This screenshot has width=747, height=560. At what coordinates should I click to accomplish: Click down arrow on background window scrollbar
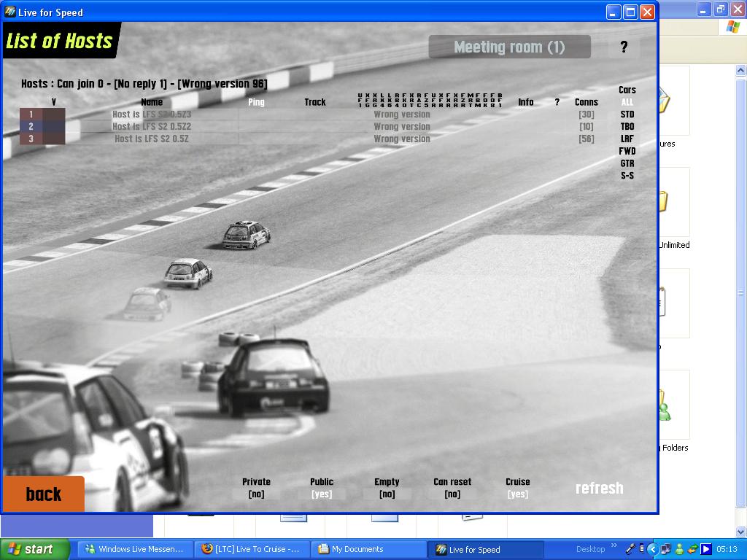point(741,532)
